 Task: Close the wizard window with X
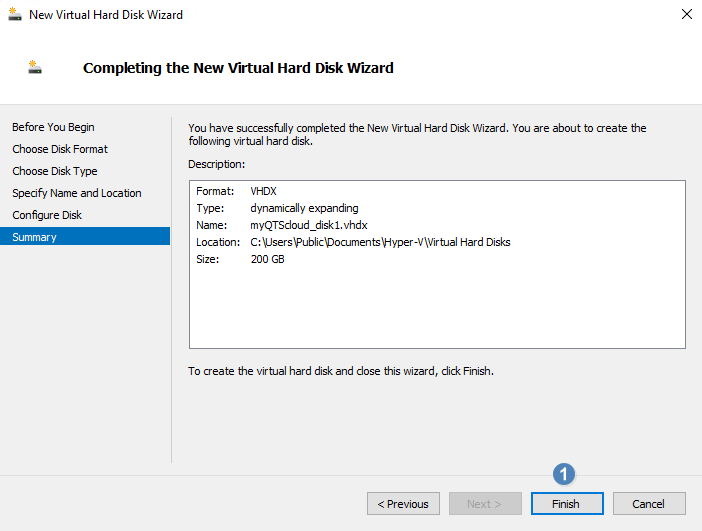click(686, 14)
